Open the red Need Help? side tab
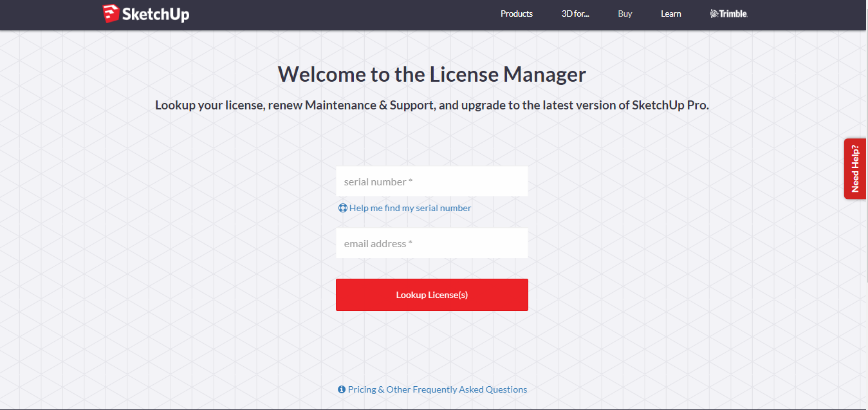The width and height of the screenshot is (868, 410). click(x=855, y=169)
